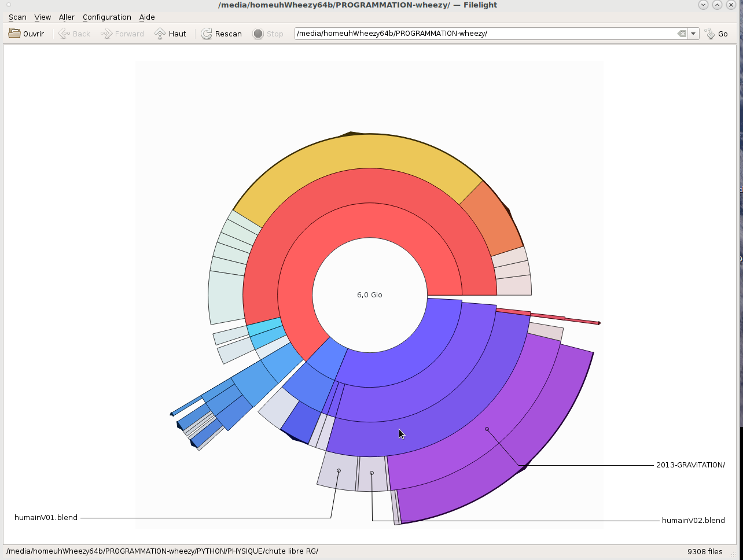Viewport: 743px width, 560px height.
Task: Click the humainV01.blend file segment
Action: click(339, 471)
